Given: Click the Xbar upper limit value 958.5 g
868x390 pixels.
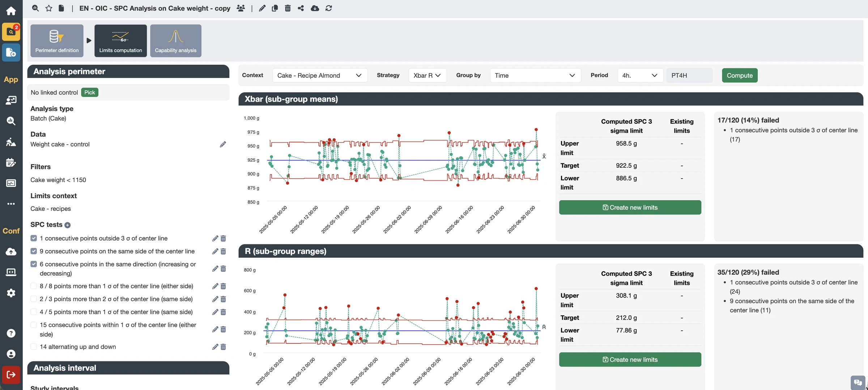Looking at the screenshot, I should click(626, 143).
